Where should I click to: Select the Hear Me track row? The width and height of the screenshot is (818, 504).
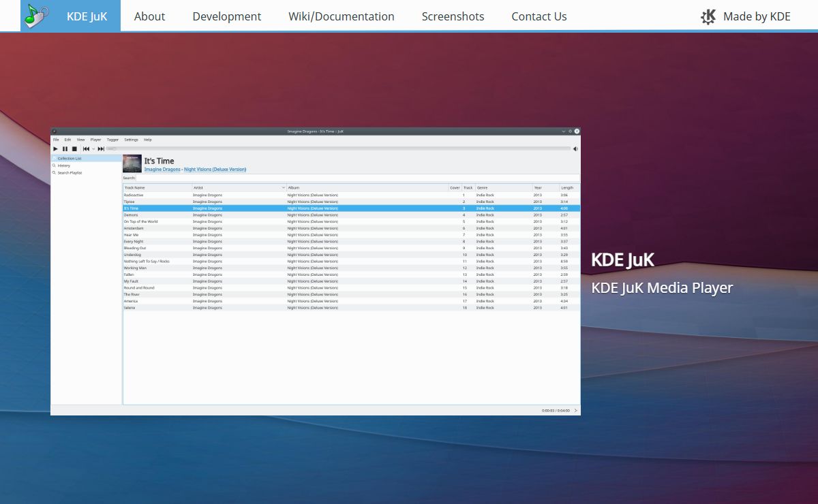coord(352,235)
